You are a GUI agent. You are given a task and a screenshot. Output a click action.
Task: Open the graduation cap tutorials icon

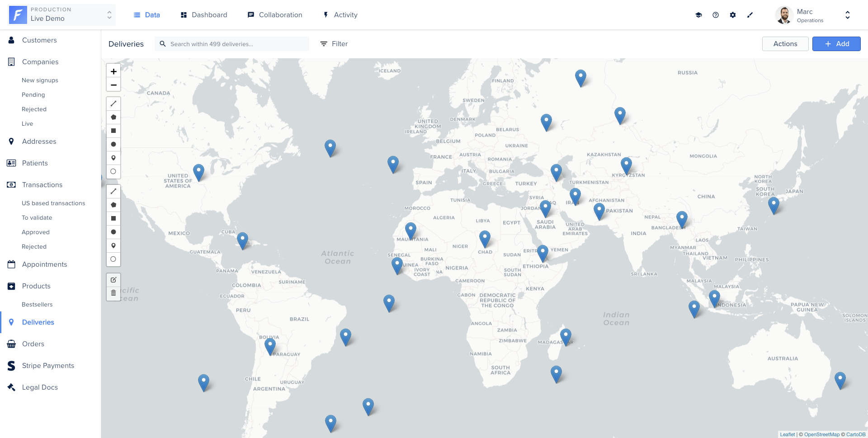[x=698, y=15]
